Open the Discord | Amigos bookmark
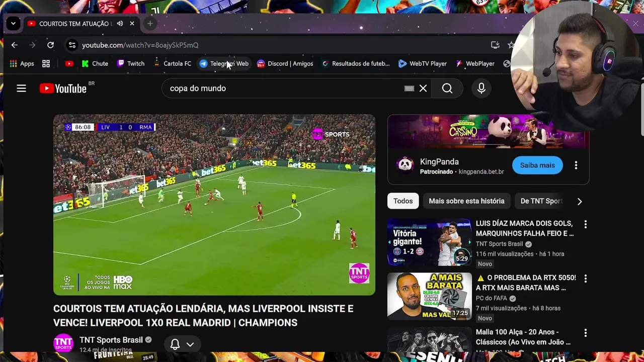The width and height of the screenshot is (644, 362). 285,64
